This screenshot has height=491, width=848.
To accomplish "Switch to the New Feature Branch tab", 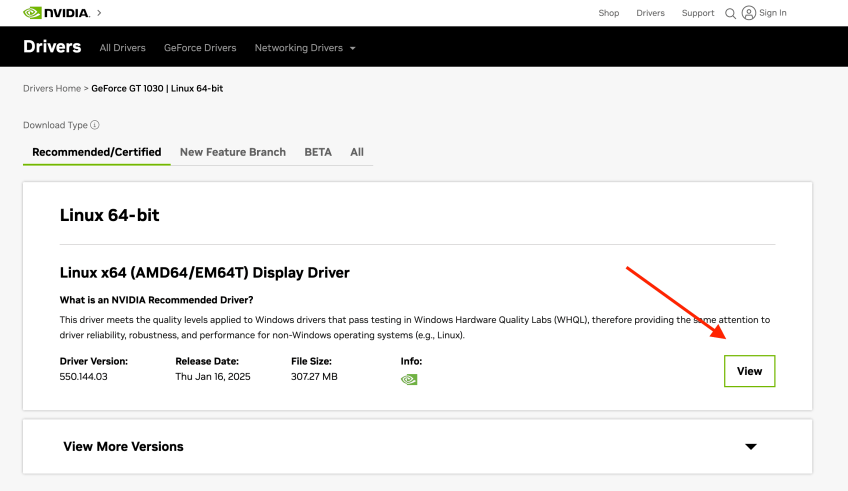I will click(x=232, y=152).
